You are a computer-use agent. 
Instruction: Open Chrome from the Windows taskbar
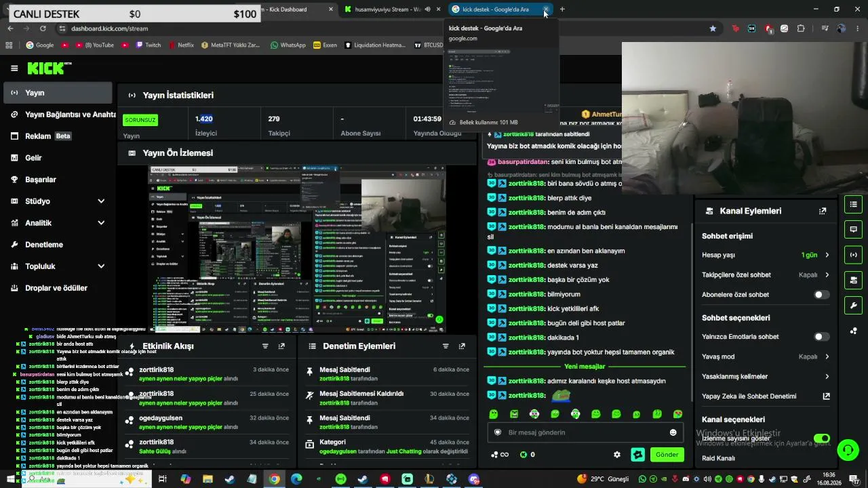(274, 479)
